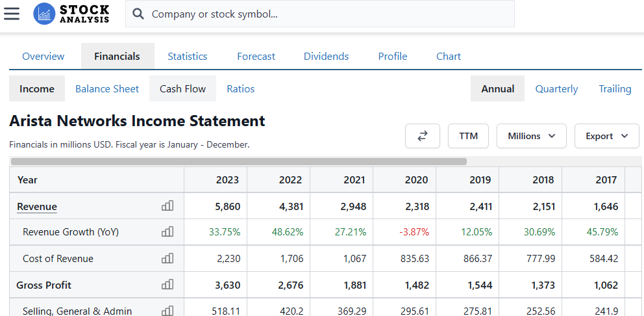
Task: Click the table horizontal scrollbar
Action: click(239, 161)
